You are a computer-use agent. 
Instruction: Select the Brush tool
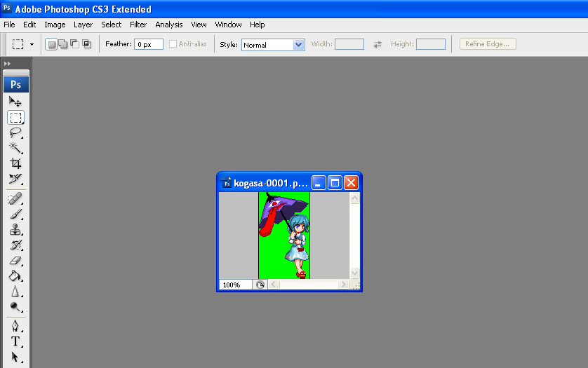15,214
